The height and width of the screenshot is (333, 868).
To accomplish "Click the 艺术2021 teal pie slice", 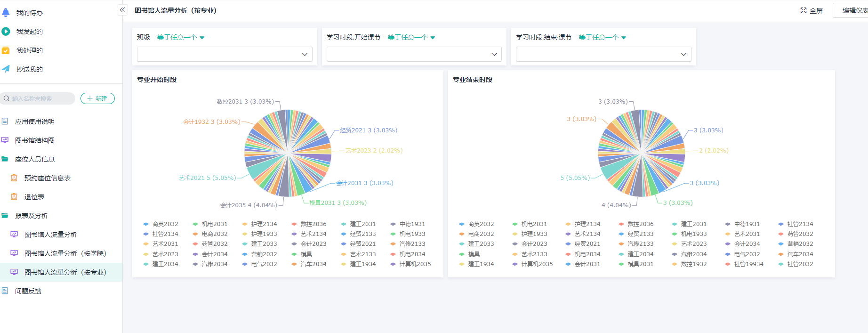I will (257, 171).
